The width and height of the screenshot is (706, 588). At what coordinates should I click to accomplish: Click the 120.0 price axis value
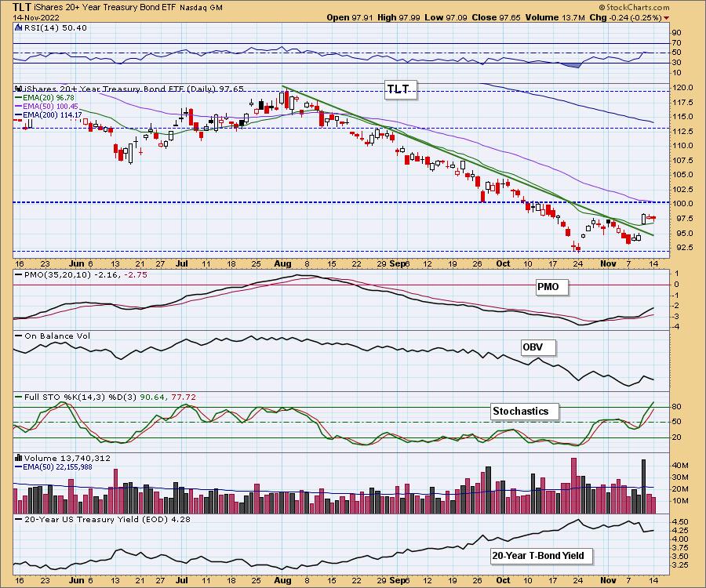[x=684, y=88]
